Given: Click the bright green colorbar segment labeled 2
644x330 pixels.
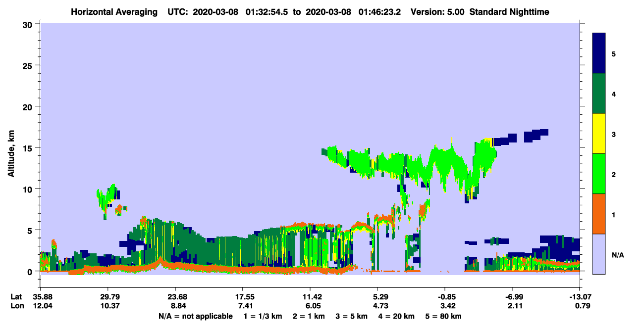Looking at the screenshot, I should (599, 174).
